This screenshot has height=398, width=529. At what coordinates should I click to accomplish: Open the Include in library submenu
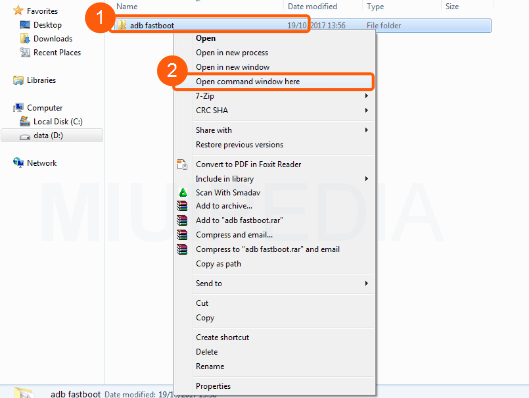tap(274, 179)
